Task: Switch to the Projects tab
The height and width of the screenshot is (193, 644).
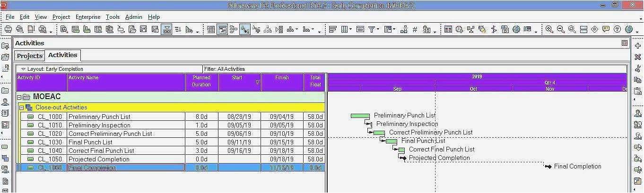Action: click(x=30, y=56)
